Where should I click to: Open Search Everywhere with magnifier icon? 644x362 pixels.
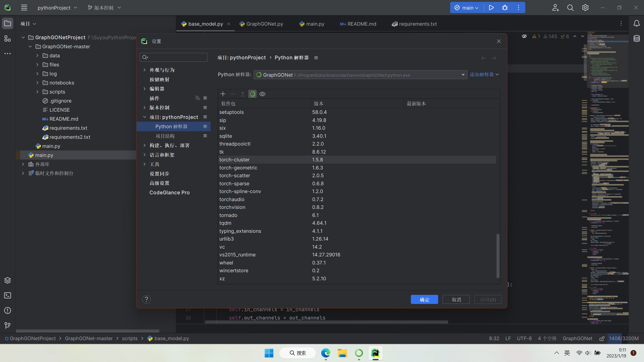[570, 8]
